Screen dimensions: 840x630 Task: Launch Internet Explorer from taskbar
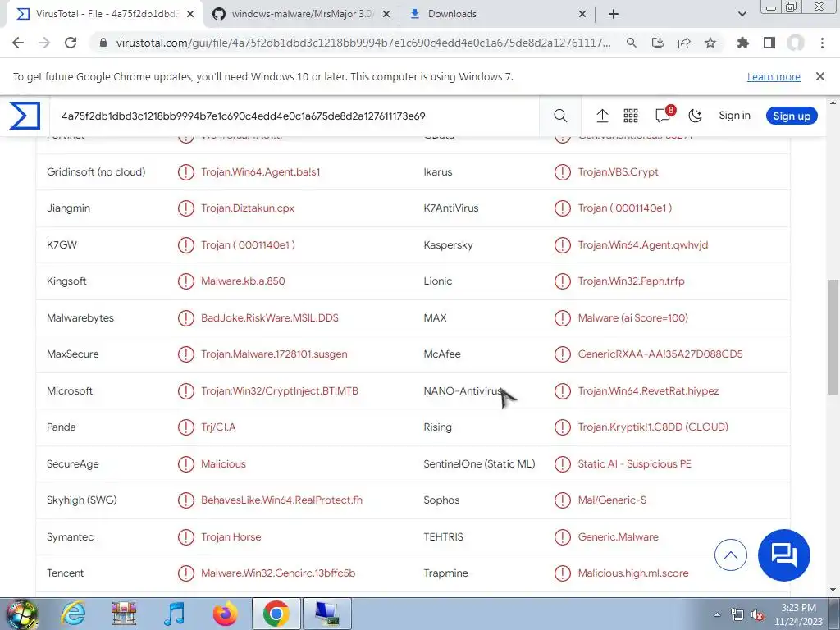coord(73,614)
